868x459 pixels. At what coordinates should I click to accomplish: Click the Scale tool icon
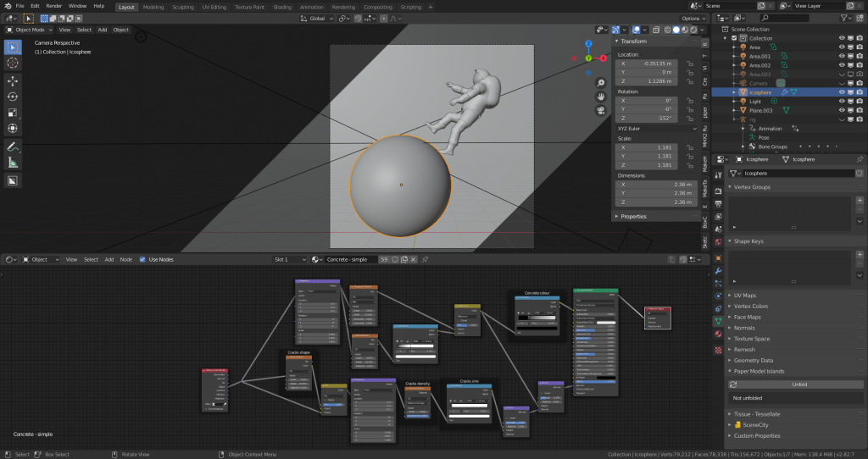click(x=14, y=113)
